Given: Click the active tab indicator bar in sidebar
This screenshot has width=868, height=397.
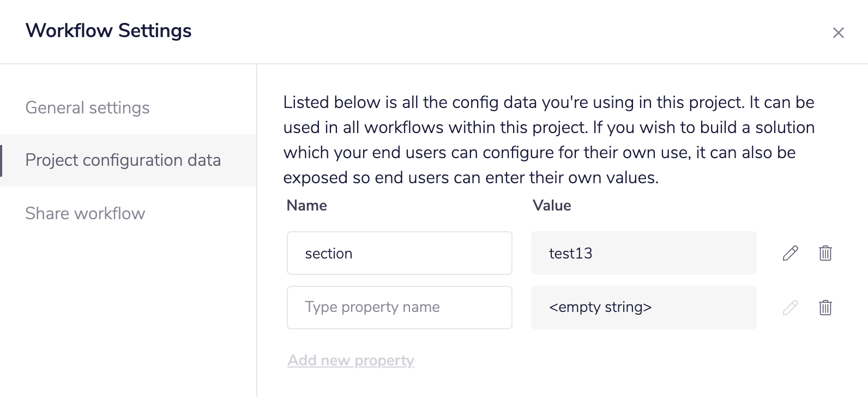Looking at the screenshot, I should tap(1, 160).
